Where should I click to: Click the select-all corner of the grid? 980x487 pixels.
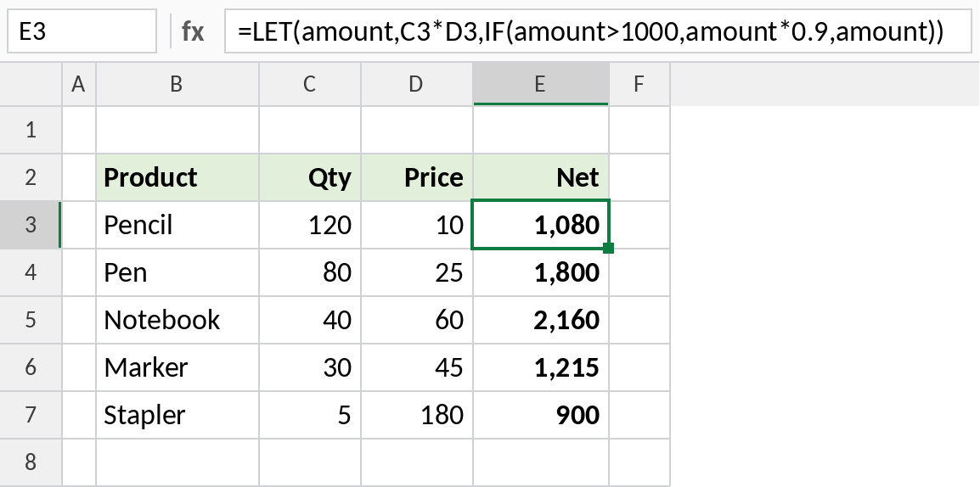(31, 84)
